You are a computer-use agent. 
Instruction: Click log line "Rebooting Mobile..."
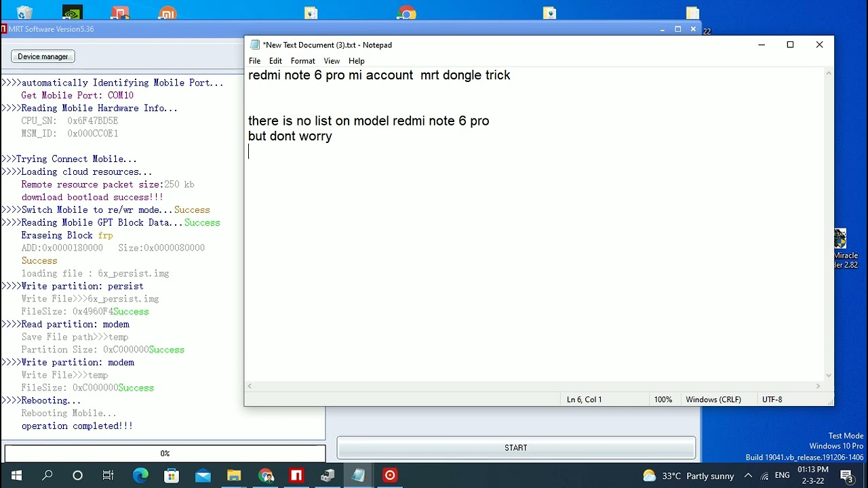68,413
